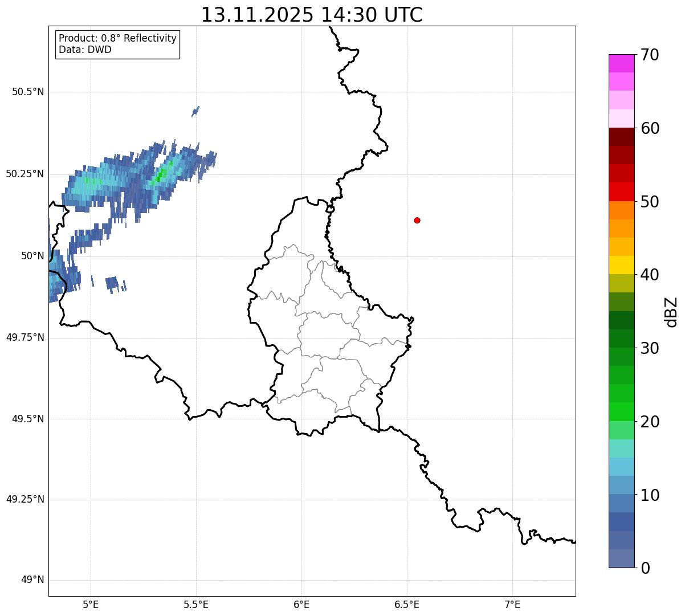
Task: Click the 6°E longitude label
Action: [x=301, y=605]
